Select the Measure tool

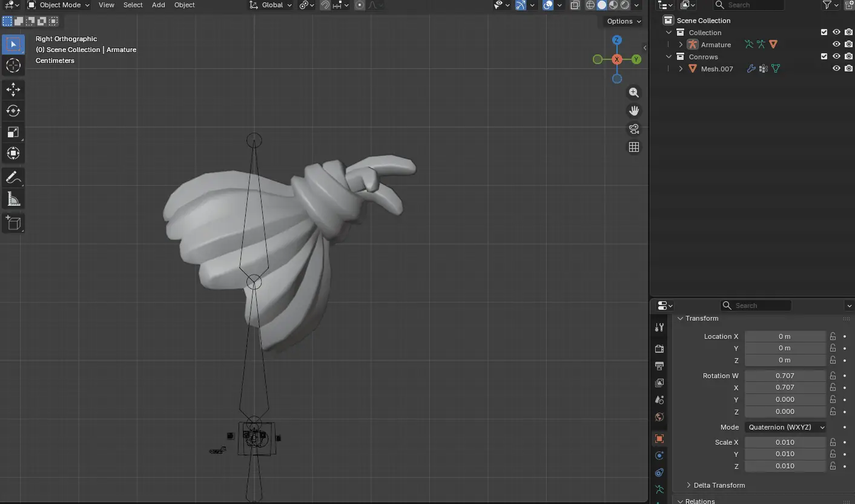[13, 199]
